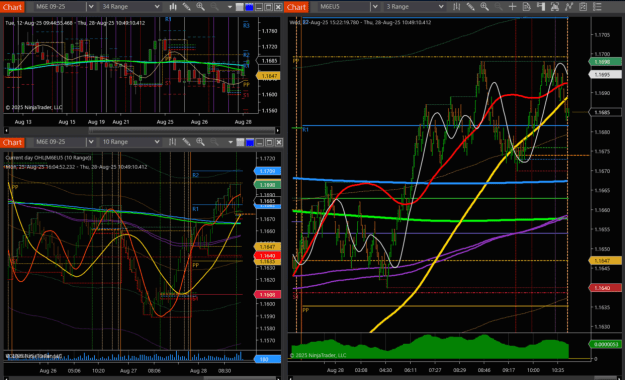Click 1.1685 price marker on 34 Range axis
The height and width of the screenshot is (380, 625).
pos(269,61)
